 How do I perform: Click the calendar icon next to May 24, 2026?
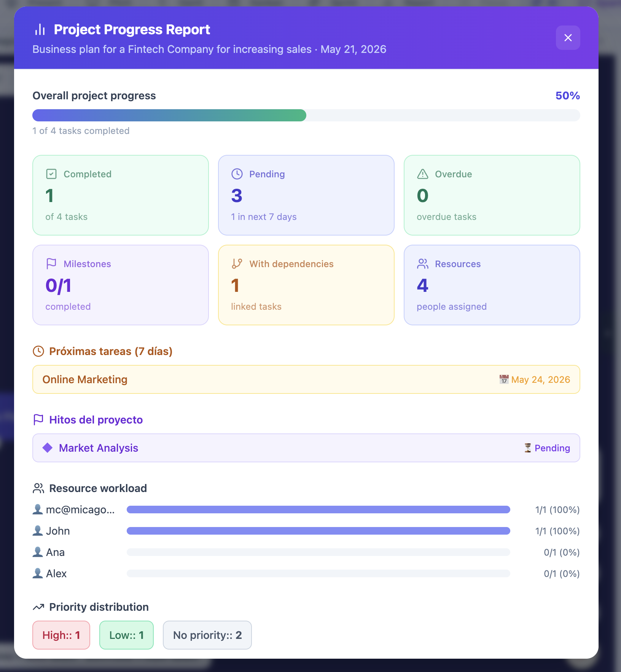click(x=504, y=379)
